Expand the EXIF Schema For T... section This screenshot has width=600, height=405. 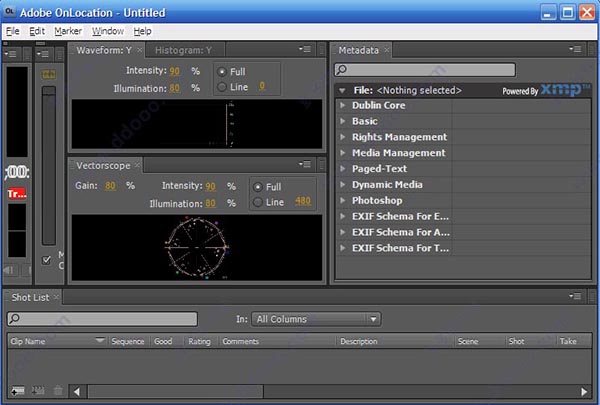(342, 248)
